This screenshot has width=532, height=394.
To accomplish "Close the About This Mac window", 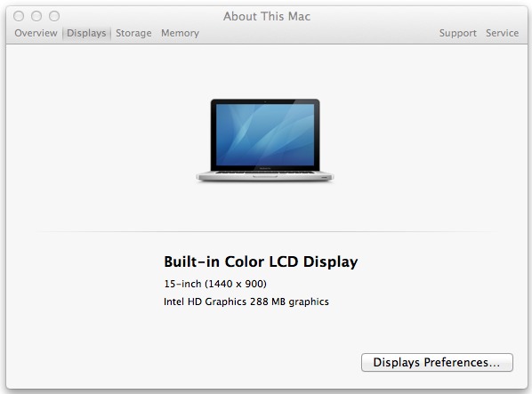I will (19, 16).
